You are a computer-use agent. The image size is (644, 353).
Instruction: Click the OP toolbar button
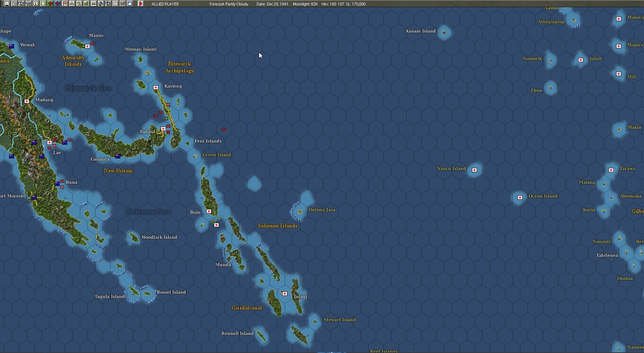115,4
